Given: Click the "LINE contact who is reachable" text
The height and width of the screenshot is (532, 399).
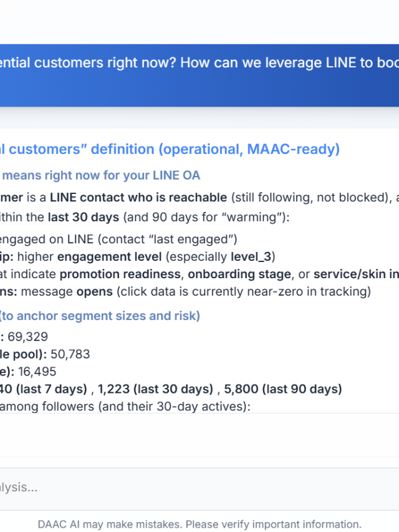Looking at the screenshot, I should pyautogui.click(x=138, y=198).
